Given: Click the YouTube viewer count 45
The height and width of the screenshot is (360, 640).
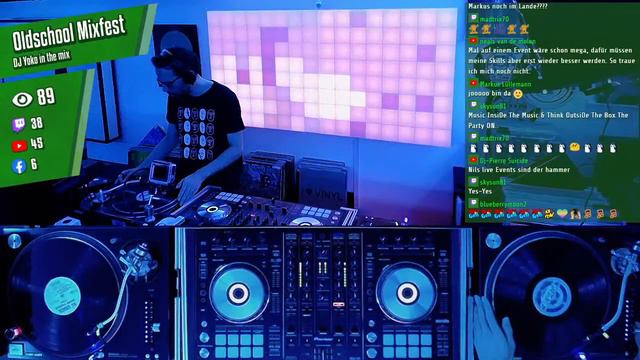Looking at the screenshot, I should pos(37,144).
